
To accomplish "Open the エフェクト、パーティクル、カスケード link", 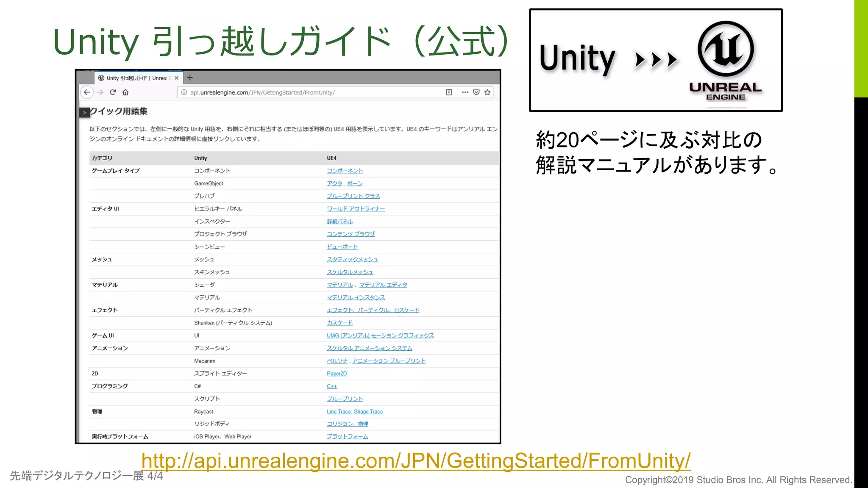I will point(373,310).
